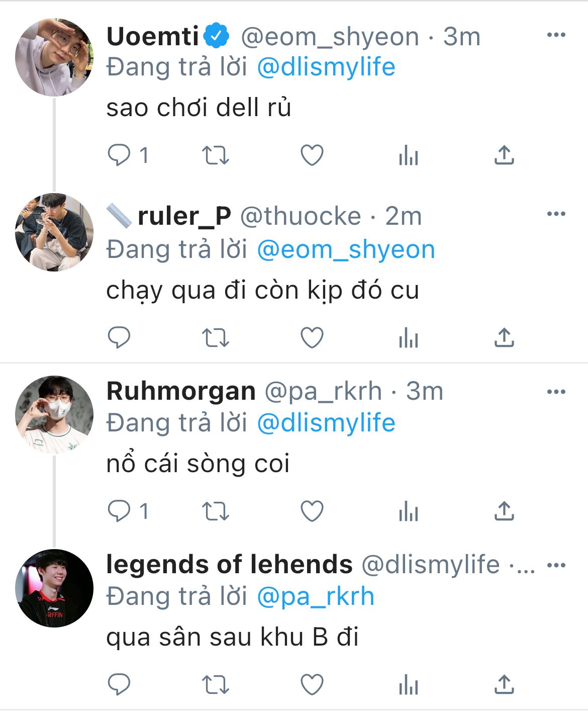Open replies on Uoemti's tweet
Image resolution: width=588 pixels, height=714 pixels.
[x=128, y=155]
